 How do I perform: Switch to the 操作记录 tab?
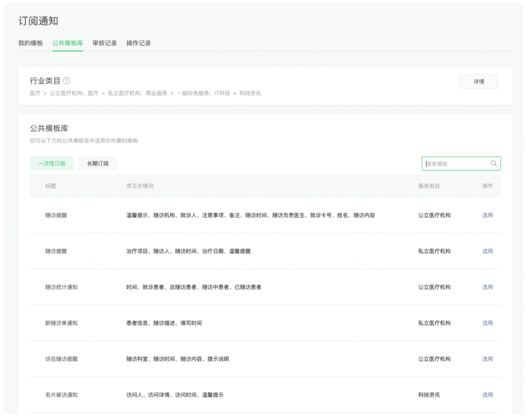(x=139, y=43)
